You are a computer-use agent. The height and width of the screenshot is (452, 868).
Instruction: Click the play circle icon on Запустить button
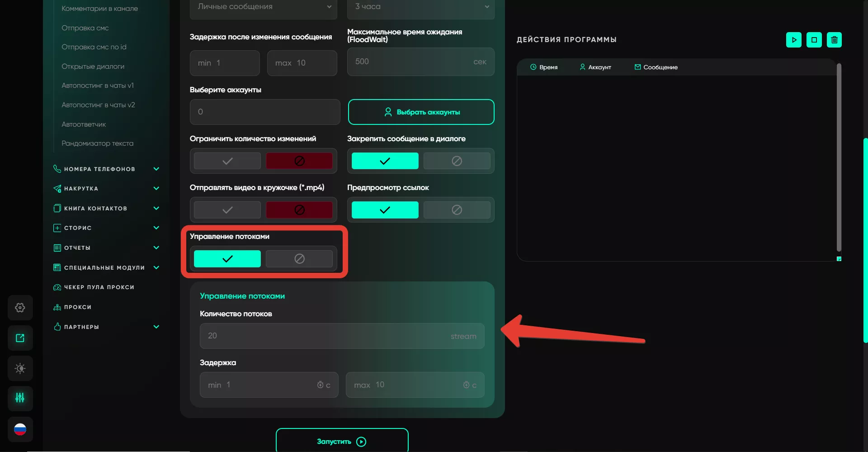pyautogui.click(x=361, y=442)
